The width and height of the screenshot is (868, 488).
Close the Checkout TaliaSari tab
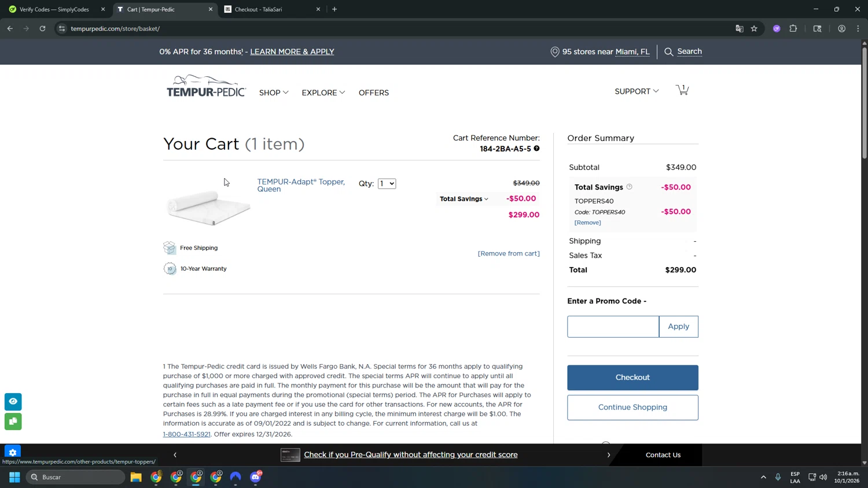(318, 9)
